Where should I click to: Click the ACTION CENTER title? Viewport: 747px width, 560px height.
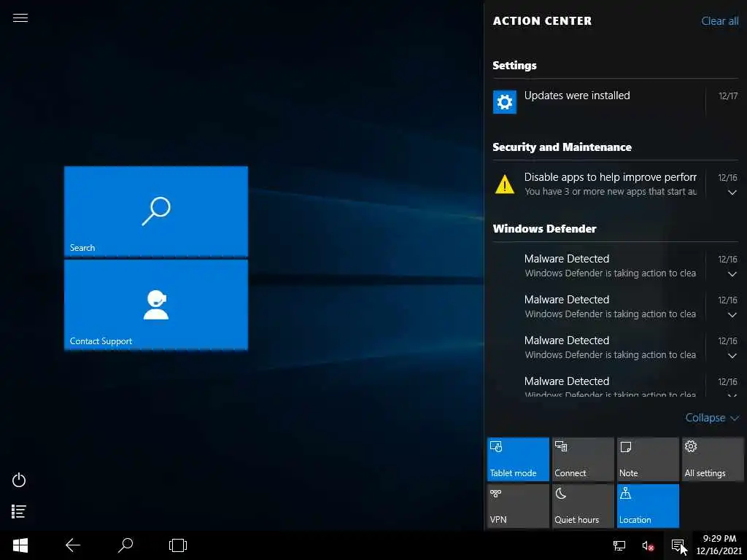542,21
